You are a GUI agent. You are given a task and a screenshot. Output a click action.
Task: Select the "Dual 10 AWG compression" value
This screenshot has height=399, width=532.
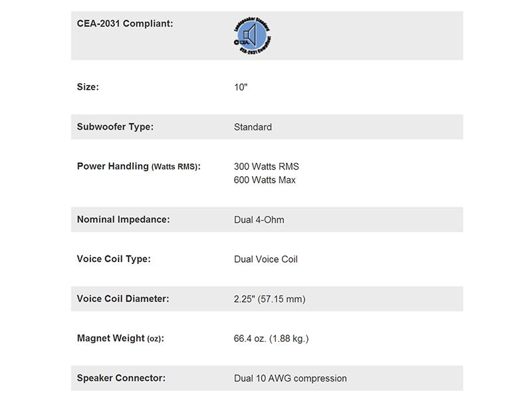[x=291, y=378]
